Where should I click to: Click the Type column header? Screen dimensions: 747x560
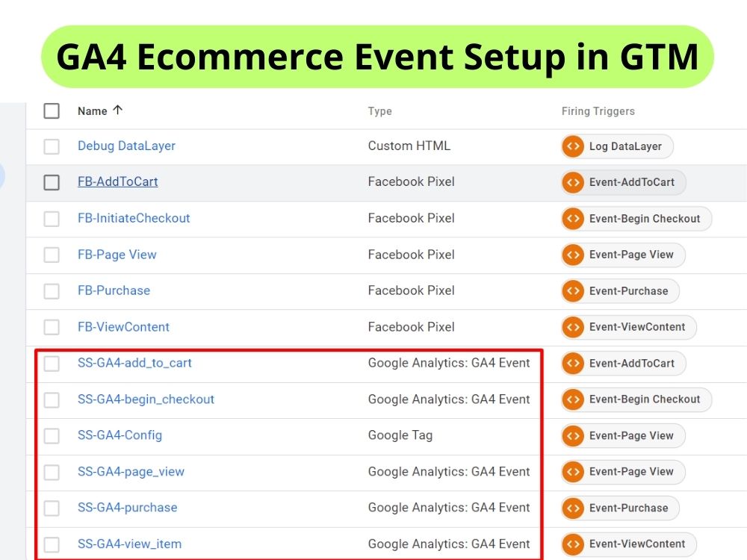[380, 111]
